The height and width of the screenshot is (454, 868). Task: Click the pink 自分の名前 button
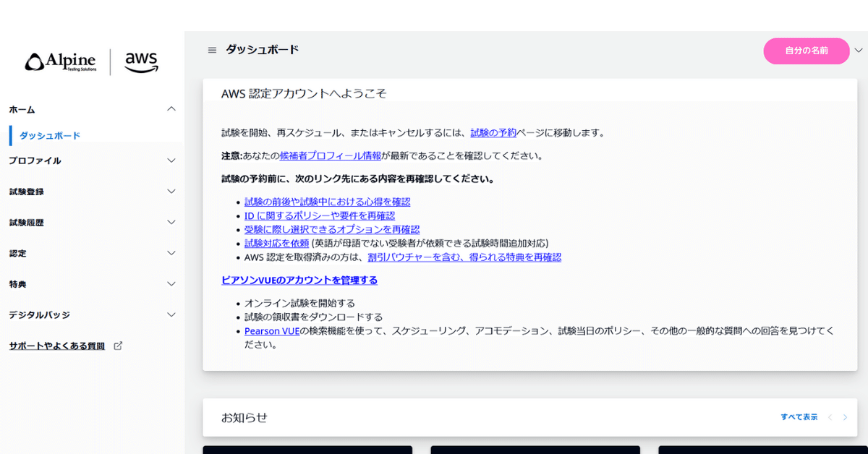(807, 51)
